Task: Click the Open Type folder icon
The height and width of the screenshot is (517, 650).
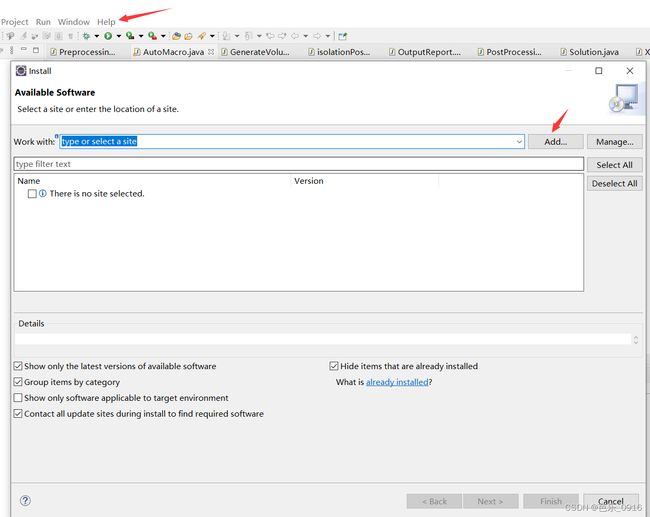Action: 188,36
